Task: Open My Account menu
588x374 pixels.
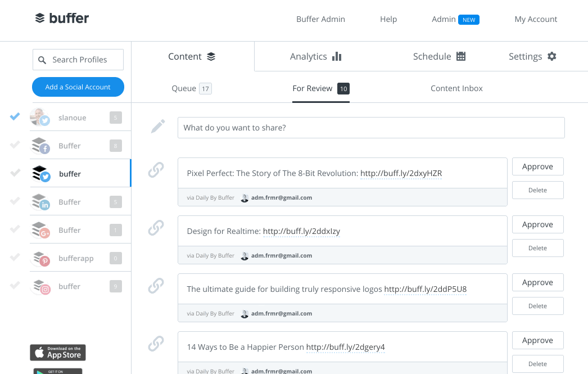Action: click(536, 19)
